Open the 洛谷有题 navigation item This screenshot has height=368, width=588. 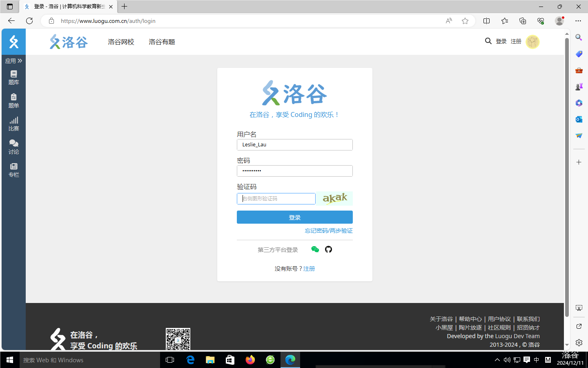pos(162,42)
